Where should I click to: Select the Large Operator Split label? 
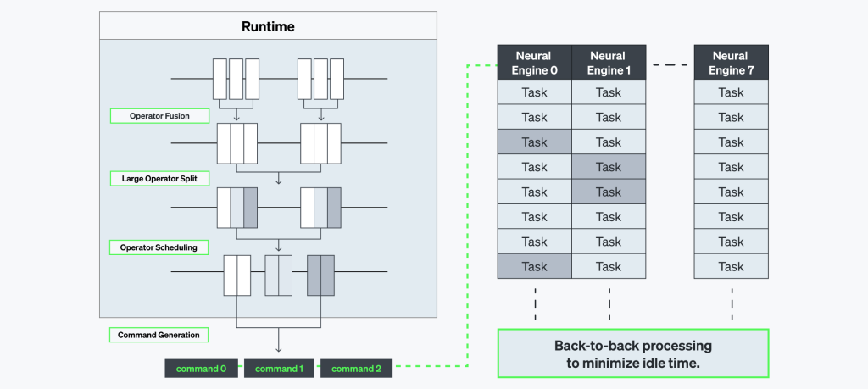159,179
